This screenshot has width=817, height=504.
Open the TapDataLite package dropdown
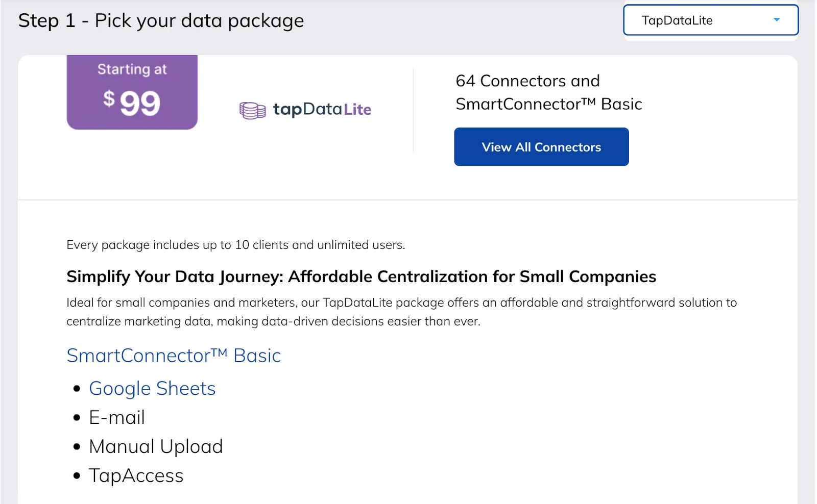click(x=710, y=20)
